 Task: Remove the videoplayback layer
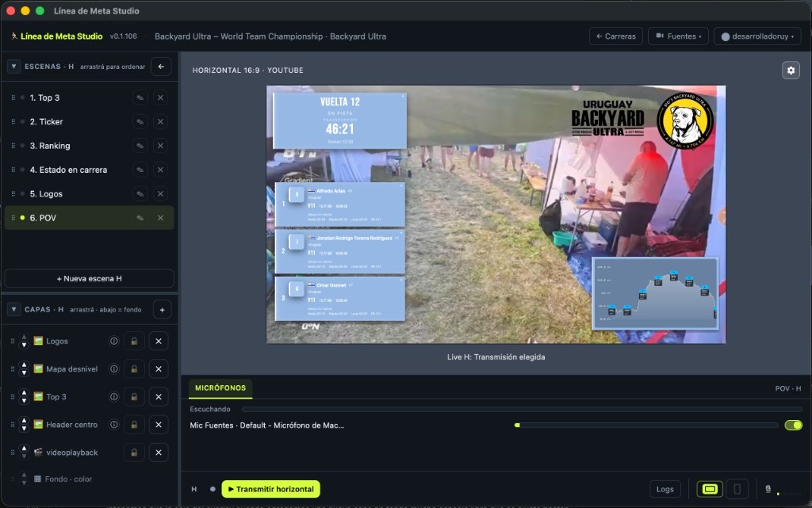point(159,453)
